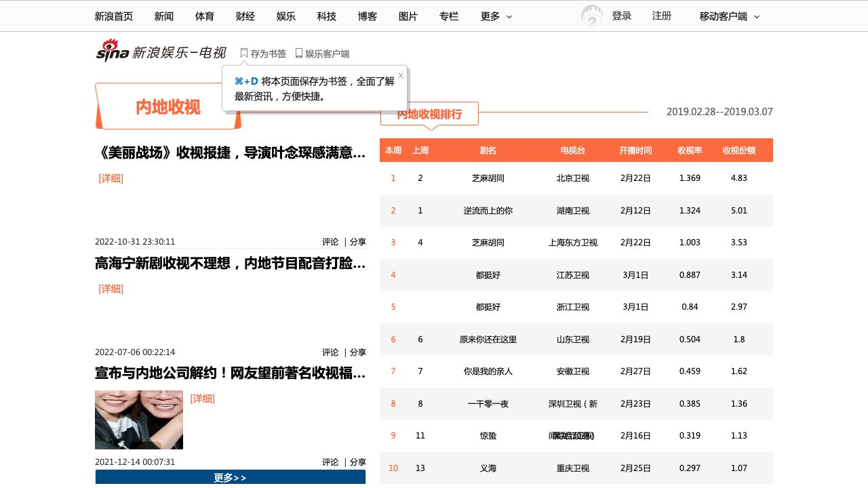Click the Sina logo
868x488 pixels.
click(x=113, y=51)
